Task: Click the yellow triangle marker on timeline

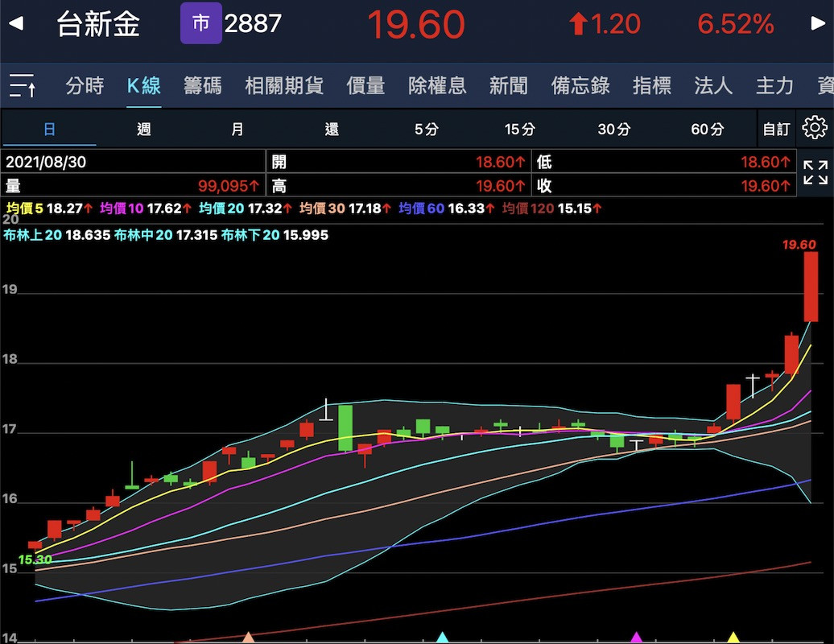Action: (733, 637)
